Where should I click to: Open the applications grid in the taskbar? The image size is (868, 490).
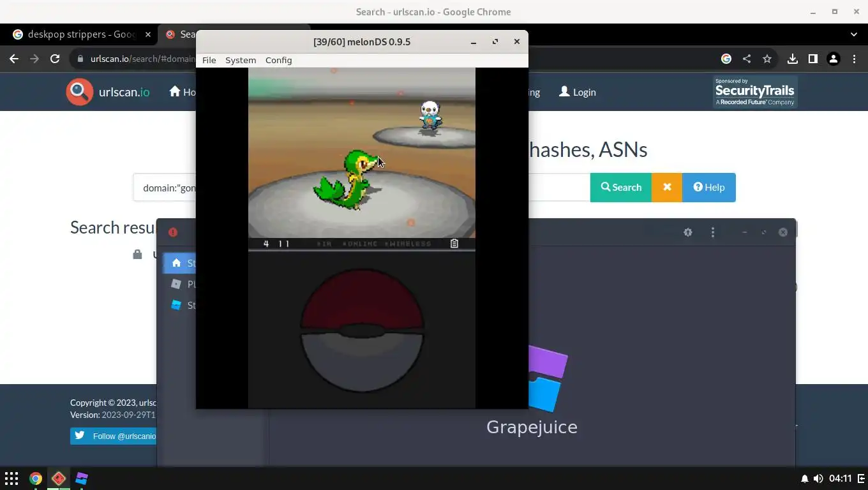coord(11,478)
